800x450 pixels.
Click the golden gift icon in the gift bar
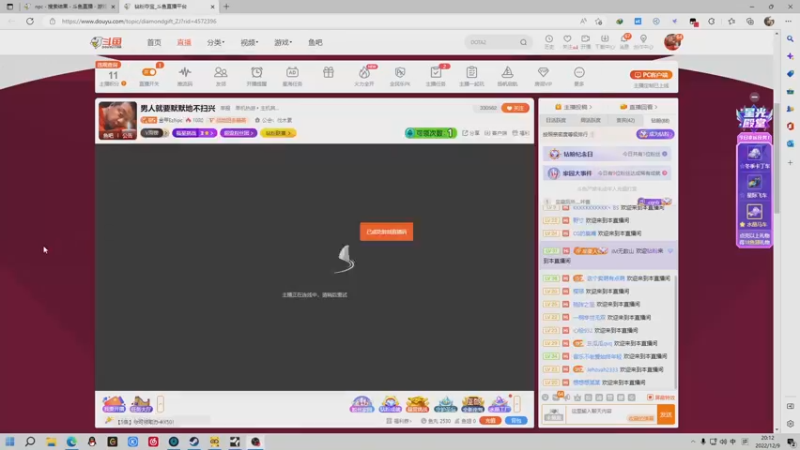(417, 404)
